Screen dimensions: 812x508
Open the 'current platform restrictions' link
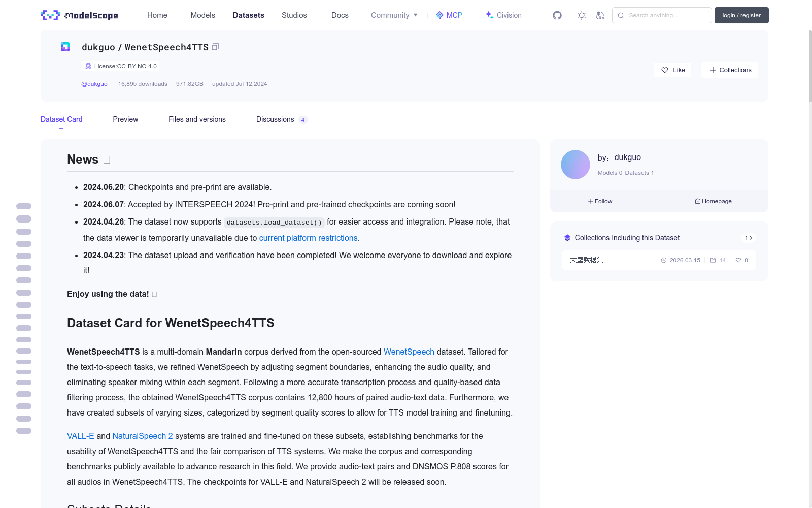pos(309,238)
